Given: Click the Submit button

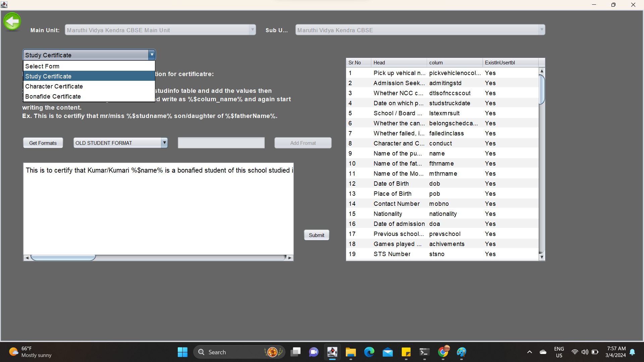Looking at the screenshot, I should [x=316, y=235].
